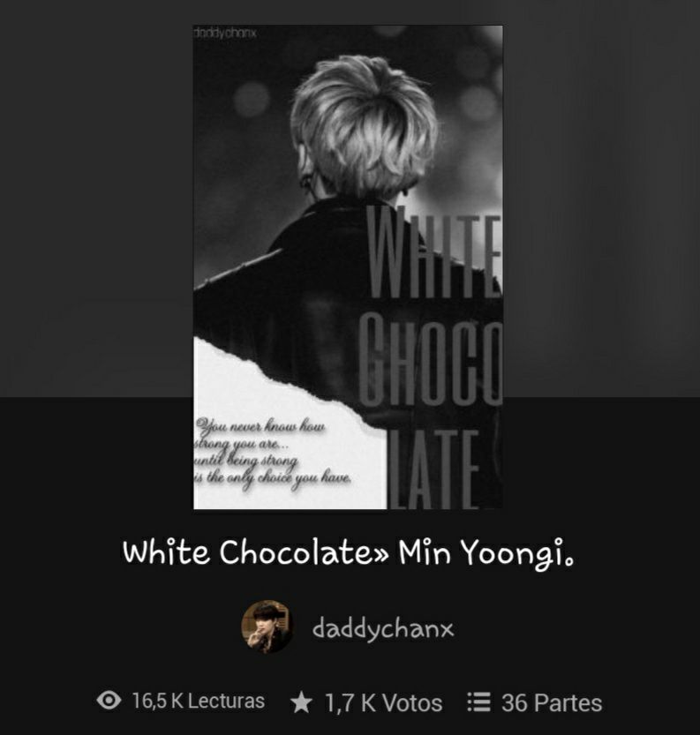This screenshot has width=700, height=735.
Task: Click the eye icon beside Lecturas
Action: [109, 701]
